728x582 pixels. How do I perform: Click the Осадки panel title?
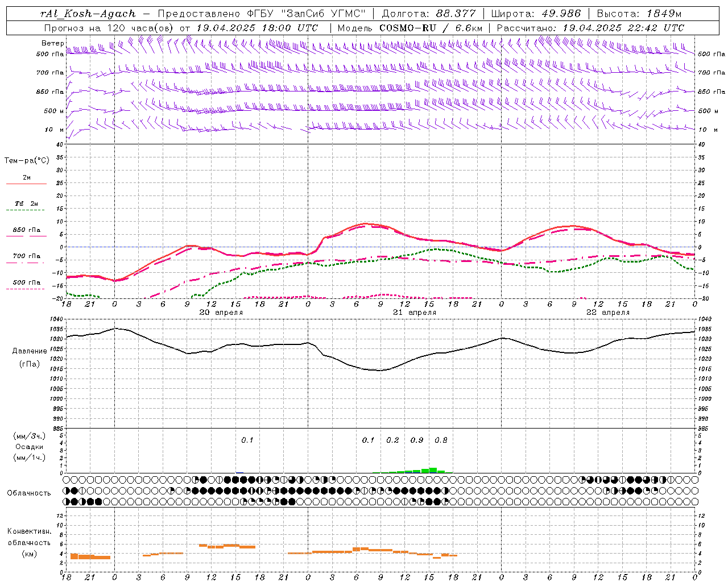pyautogui.click(x=29, y=447)
